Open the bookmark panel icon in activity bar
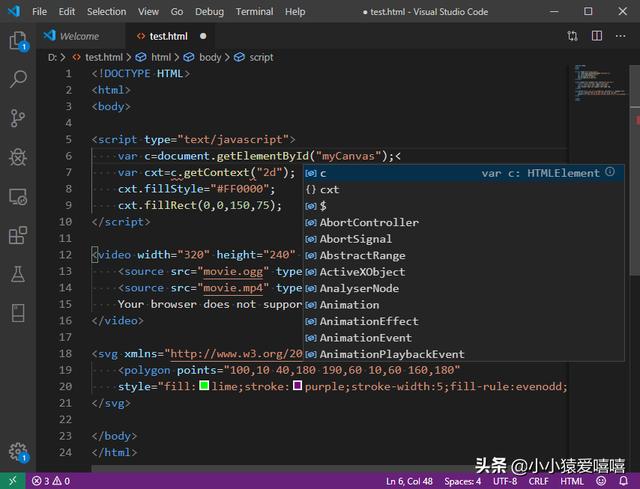Image resolution: width=640 pixels, height=489 pixels. [x=18, y=313]
